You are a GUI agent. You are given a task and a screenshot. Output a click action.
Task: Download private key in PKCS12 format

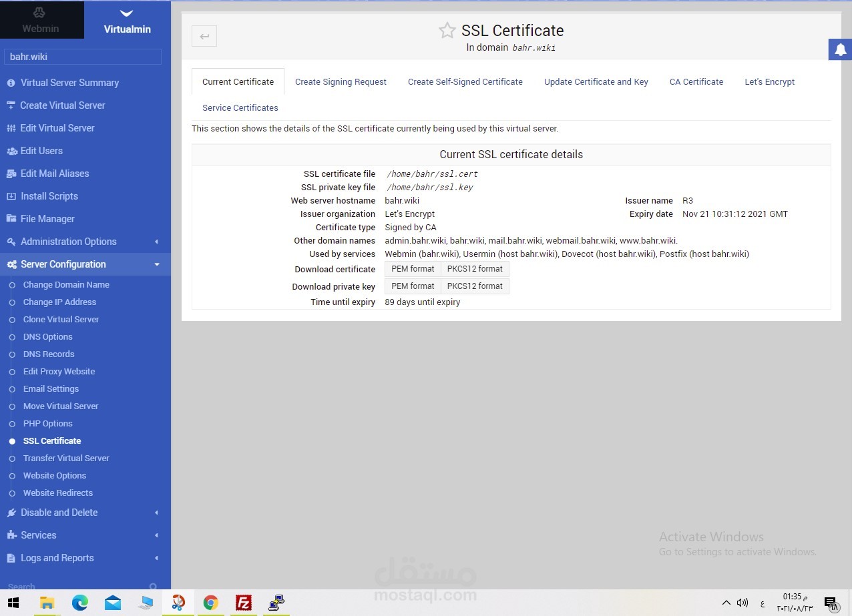tap(475, 286)
